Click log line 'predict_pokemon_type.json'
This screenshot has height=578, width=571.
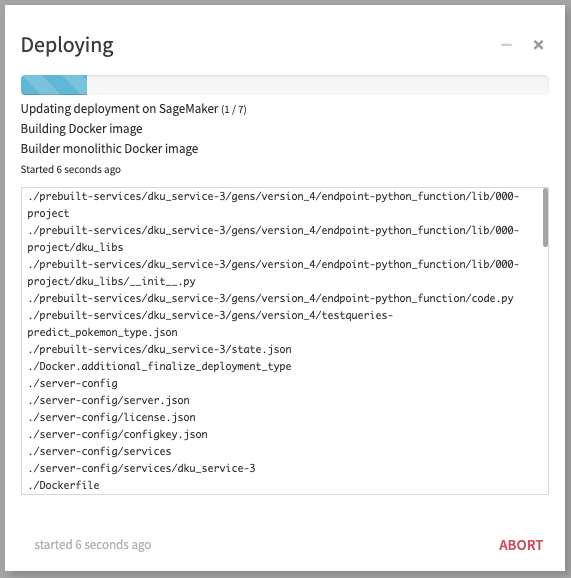click(x=102, y=332)
